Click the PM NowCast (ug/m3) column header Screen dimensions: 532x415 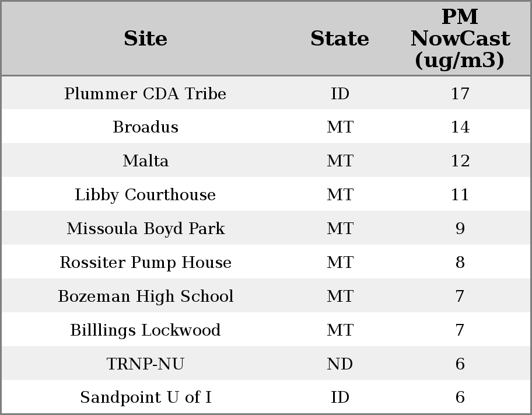click(x=460, y=39)
